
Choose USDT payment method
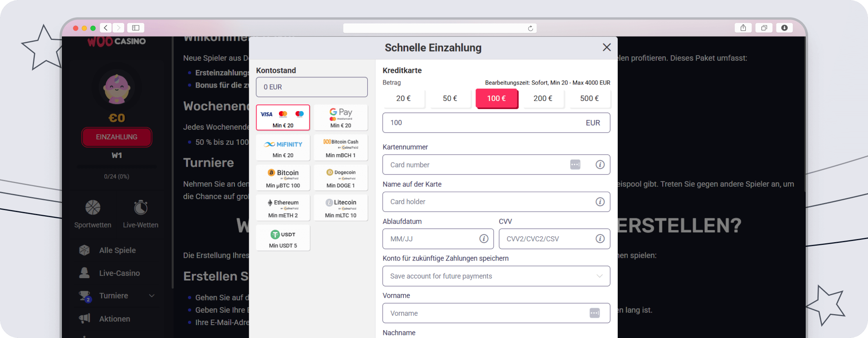tap(283, 238)
